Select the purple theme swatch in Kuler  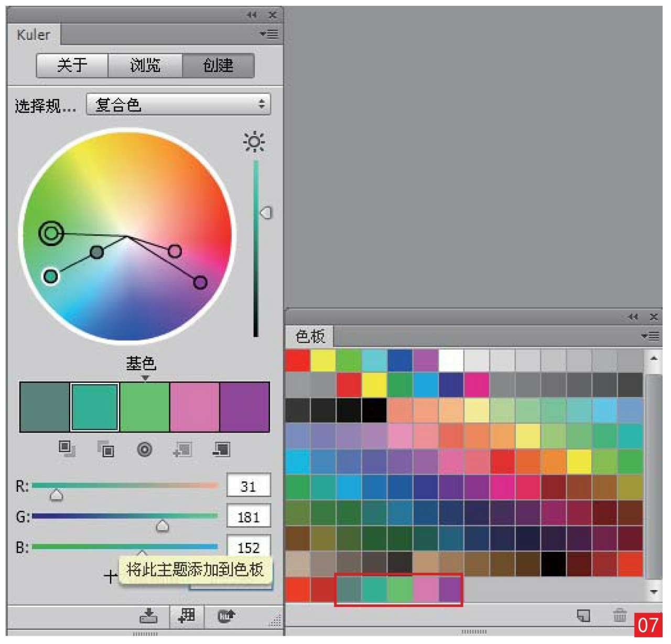(x=244, y=407)
